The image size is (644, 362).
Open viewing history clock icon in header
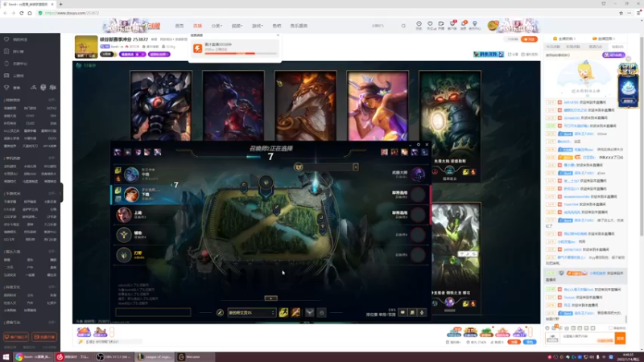tap(419, 24)
